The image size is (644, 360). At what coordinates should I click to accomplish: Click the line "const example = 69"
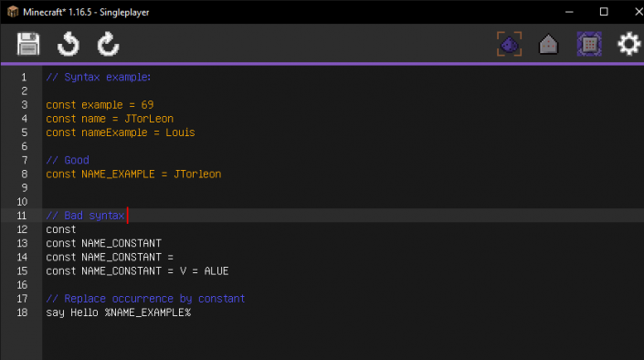[100, 105]
